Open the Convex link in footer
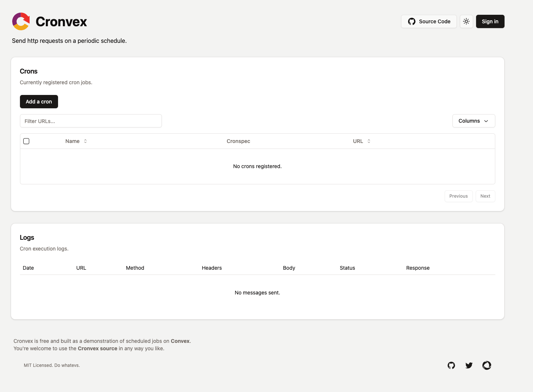 tap(180, 341)
